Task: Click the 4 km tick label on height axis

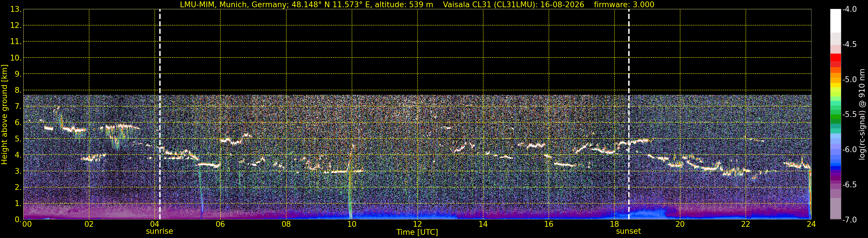Action: click(18, 155)
